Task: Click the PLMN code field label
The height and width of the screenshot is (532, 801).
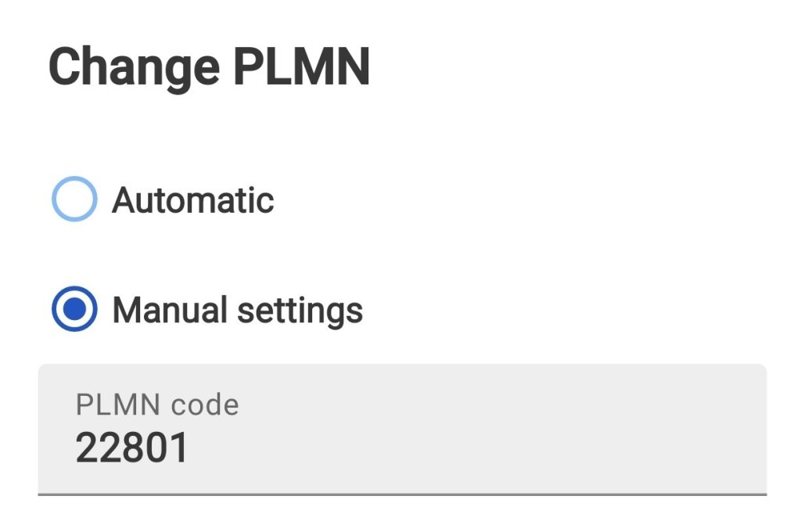Action: click(x=157, y=404)
